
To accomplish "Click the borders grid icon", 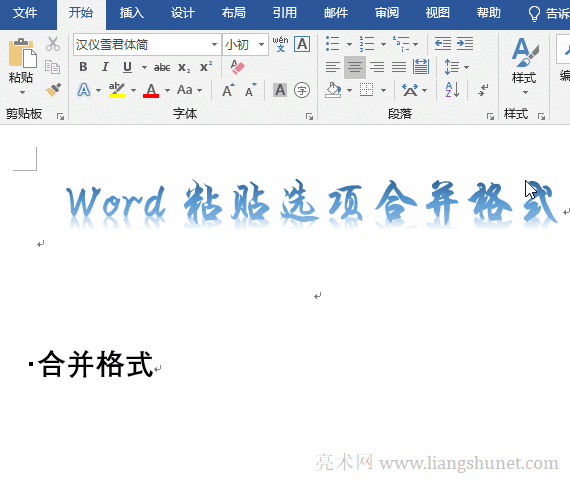I will [366, 90].
